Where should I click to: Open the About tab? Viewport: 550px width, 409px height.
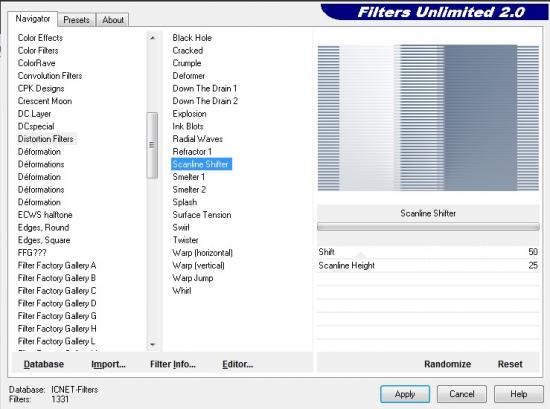click(113, 20)
